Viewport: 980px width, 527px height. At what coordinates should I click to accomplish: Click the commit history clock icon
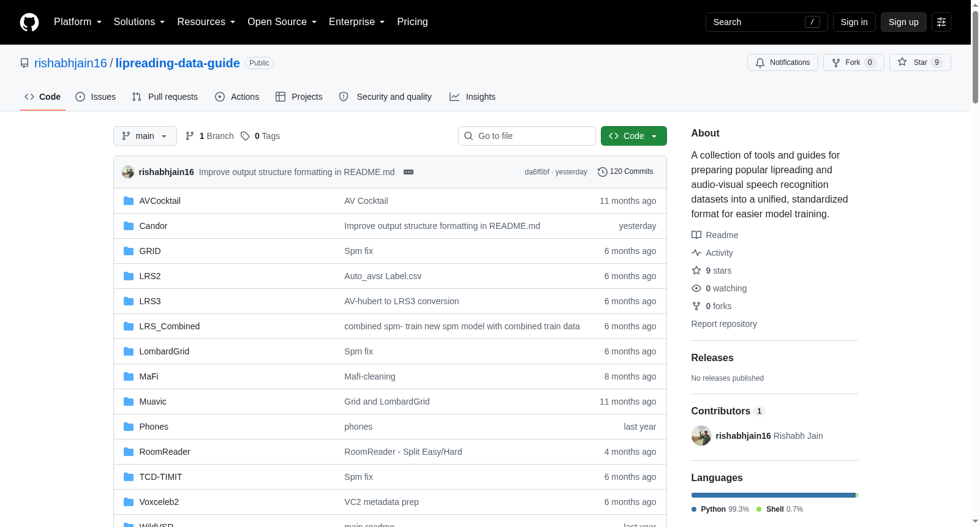pos(603,172)
